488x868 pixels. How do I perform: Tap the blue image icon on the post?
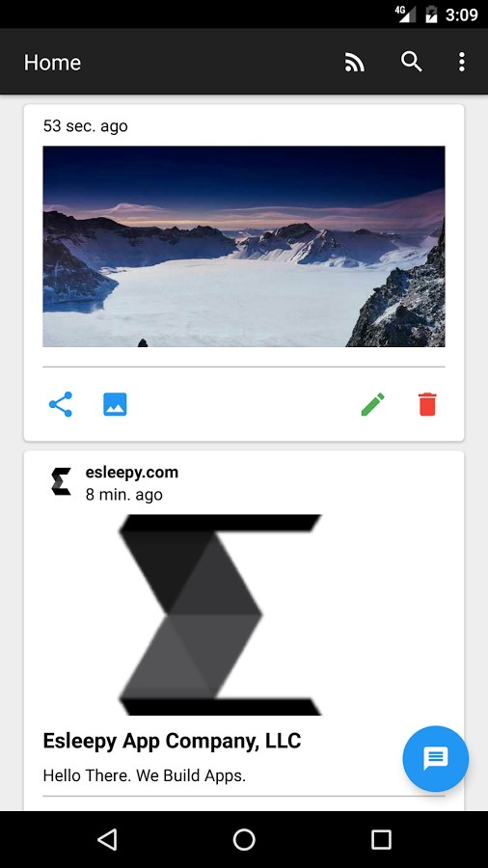(x=115, y=404)
